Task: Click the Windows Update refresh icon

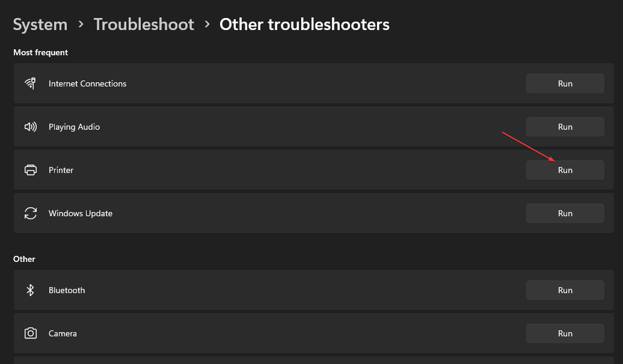Action: pos(30,213)
